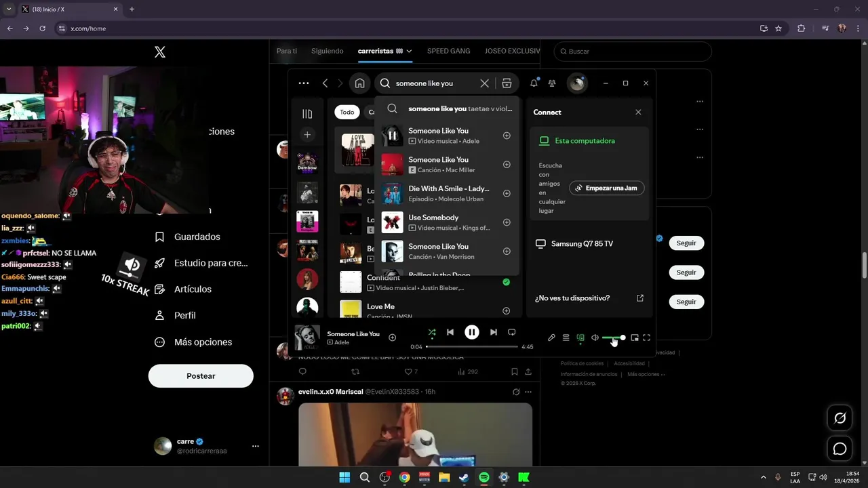Click someone like you taetae suggestion

447,108
